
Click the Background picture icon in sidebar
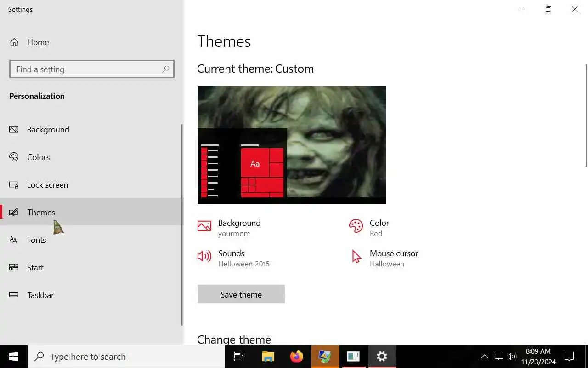pos(14,130)
